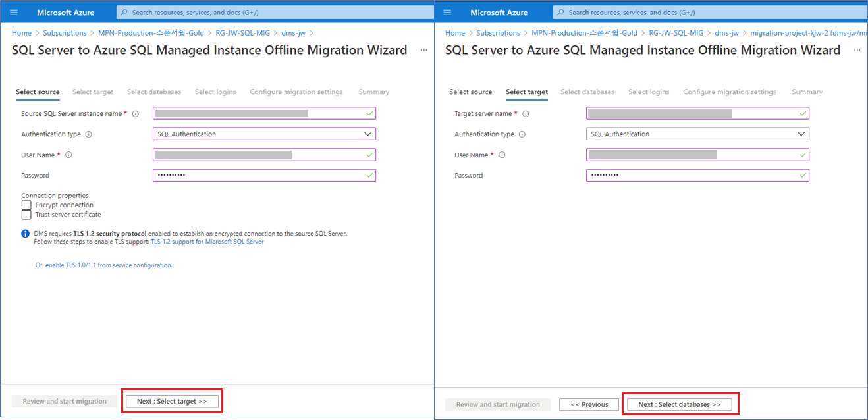Screen dimensions: 868x420
Task: Open the ellipsis menu next to left wizard title
Action: (423, 50)
